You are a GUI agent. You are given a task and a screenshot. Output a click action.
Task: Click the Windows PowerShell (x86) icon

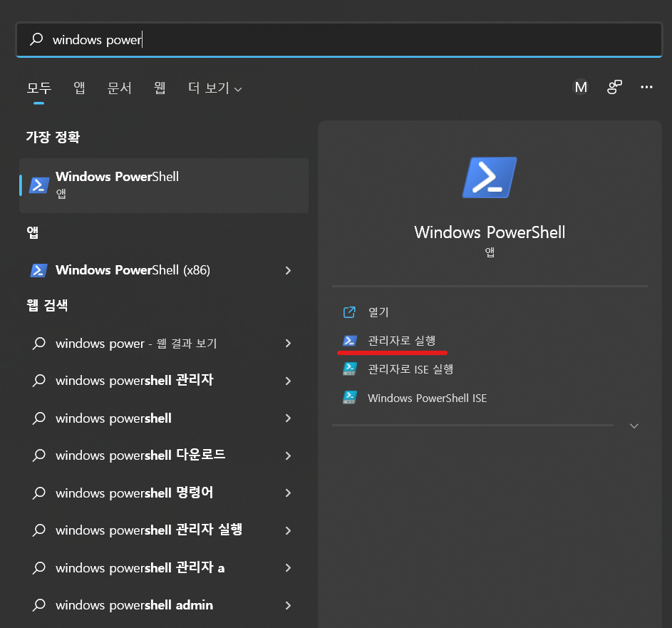pos(38,270)
